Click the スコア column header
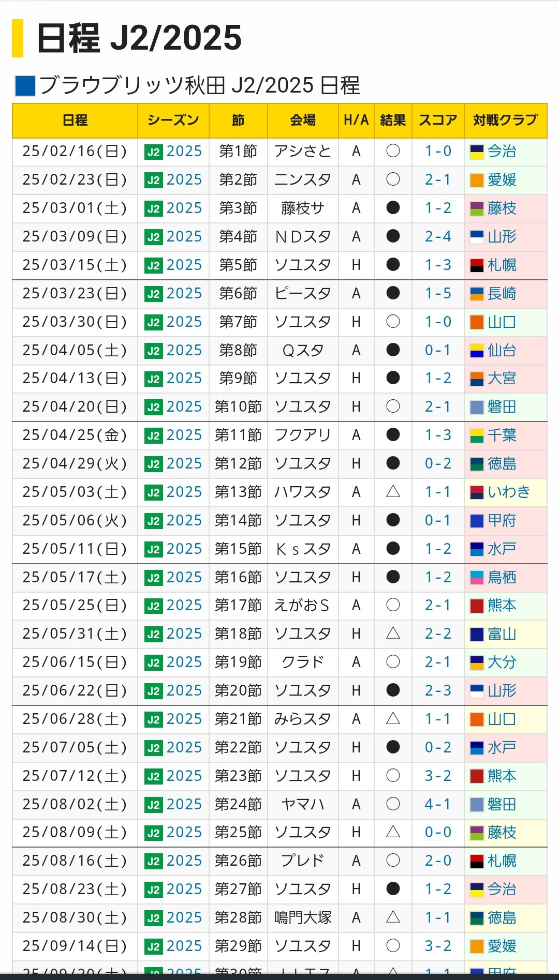Image resolution: width=559 pixels, height=980 pixels. (x=438, y=120)
